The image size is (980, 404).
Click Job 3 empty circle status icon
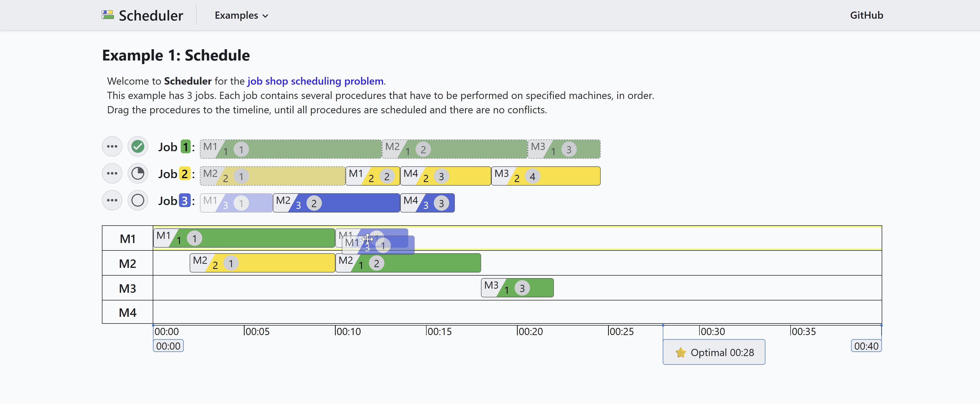tap(138, 200)
